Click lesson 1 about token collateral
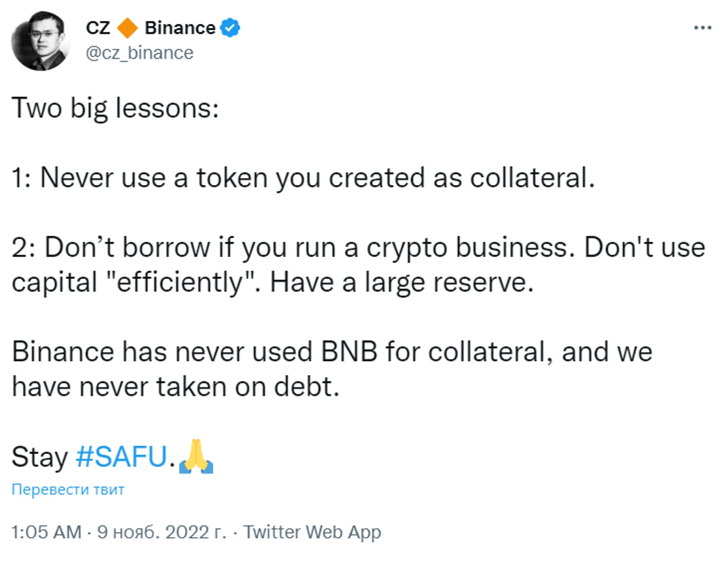The image size is (728, 561). coord(303,178)
